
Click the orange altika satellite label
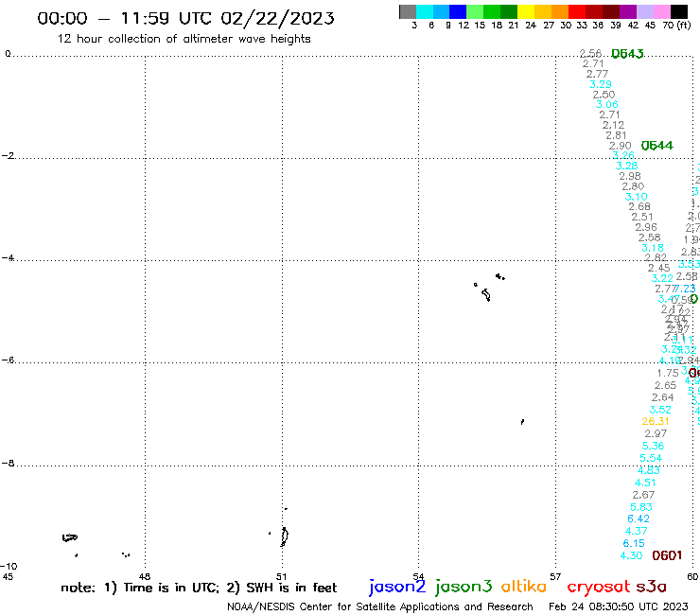tap(523, 586)
